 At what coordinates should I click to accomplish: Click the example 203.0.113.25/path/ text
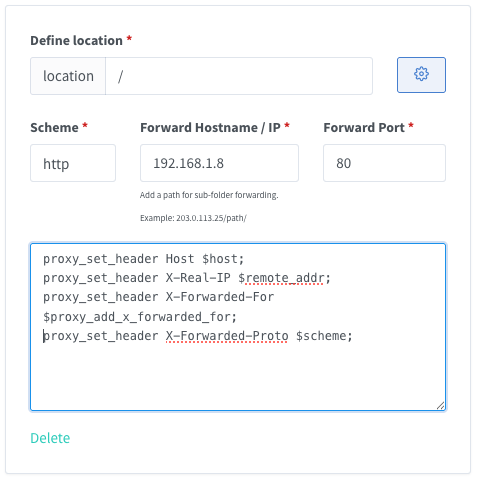[x=193, y=218]
